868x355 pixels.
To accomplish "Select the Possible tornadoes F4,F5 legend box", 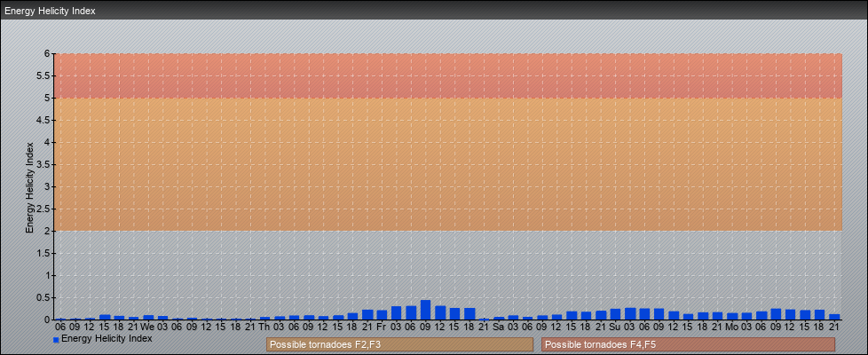I will point(688,344).
